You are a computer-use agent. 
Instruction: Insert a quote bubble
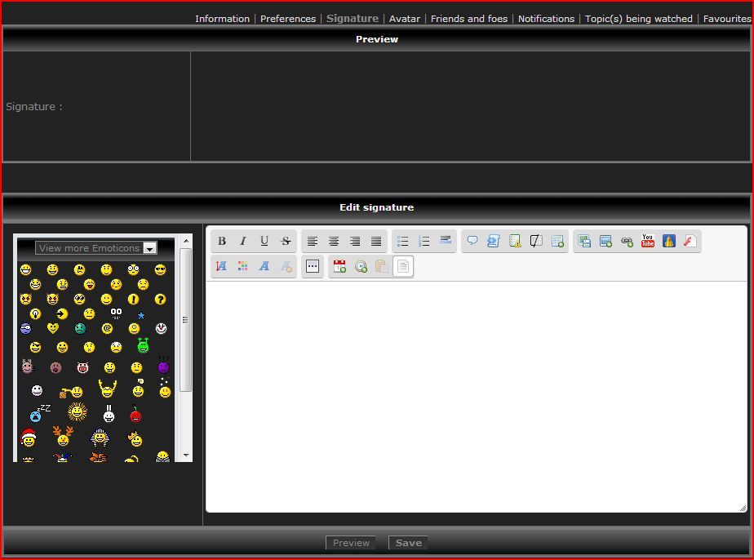[x=472, y=241]
